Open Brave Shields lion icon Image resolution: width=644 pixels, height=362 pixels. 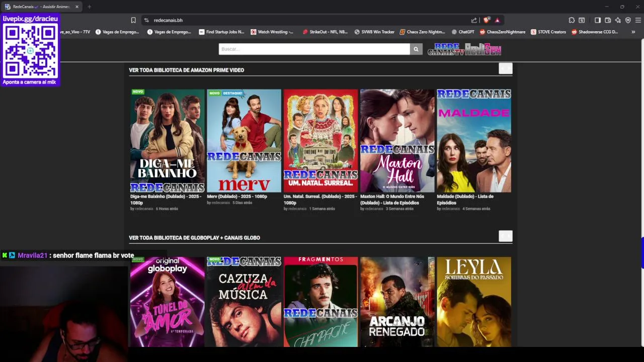486,20
